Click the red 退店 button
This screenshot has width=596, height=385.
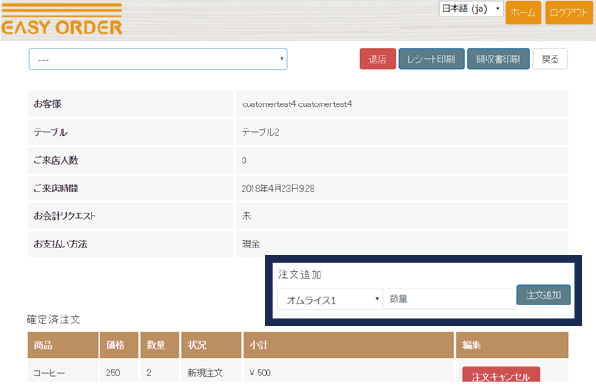click(x=377, y=59)
